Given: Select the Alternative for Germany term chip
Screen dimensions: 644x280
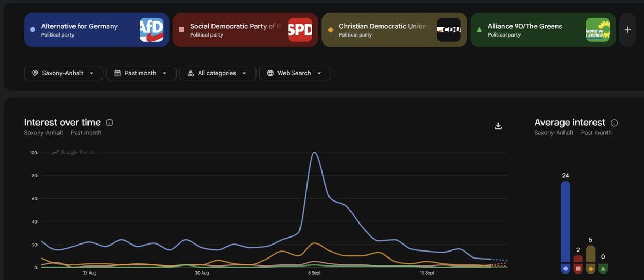Looking at the screenshot, I should 97,30.
